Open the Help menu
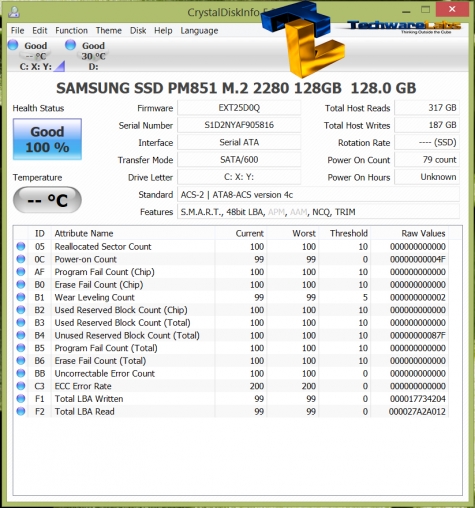Image resolution: width=475 pixels, height=508 pixels. click(x=163, y=31)
